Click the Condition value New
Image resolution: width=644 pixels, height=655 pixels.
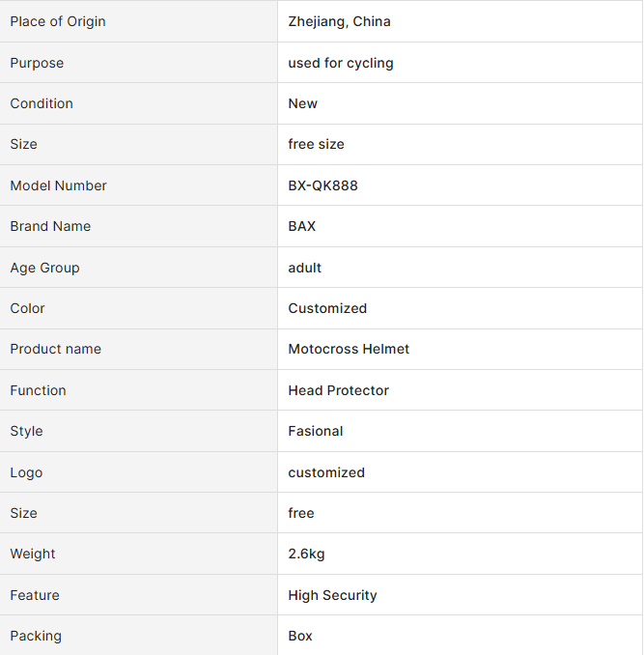coord(302,103)
